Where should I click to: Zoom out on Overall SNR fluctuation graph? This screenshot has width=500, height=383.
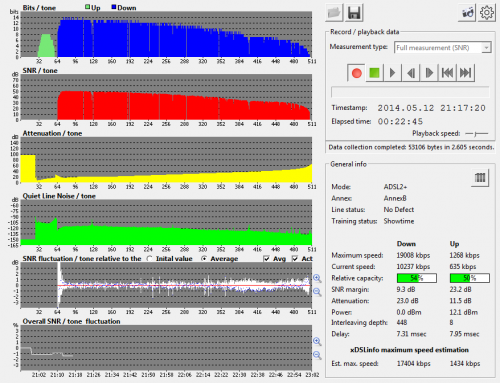click(x=317, y=355)
